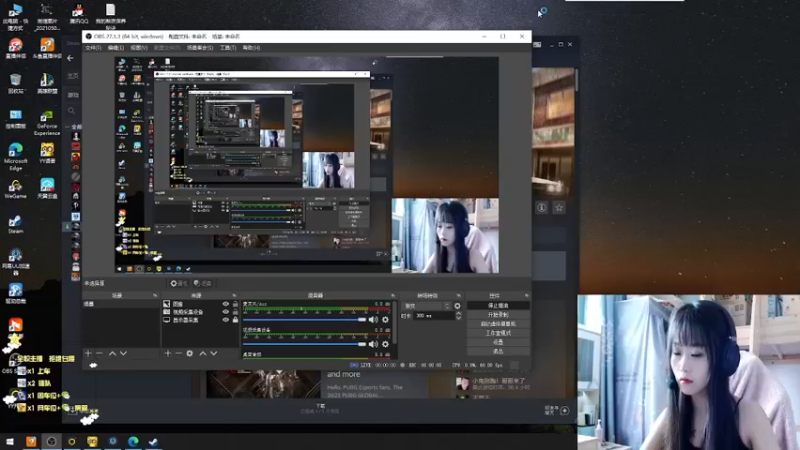The width and height of the screenshot is (800, 450).
Task: Click the Steam window back arrow
Action: 70,58
